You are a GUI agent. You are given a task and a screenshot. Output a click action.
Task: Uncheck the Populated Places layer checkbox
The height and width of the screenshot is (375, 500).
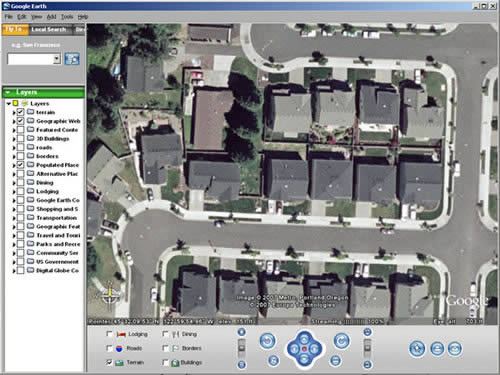click(20, 165)
